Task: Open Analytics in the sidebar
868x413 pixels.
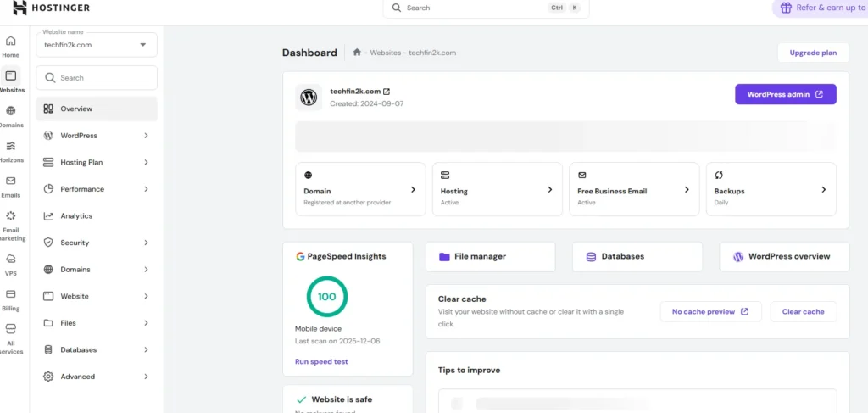Action: (97, 216)
